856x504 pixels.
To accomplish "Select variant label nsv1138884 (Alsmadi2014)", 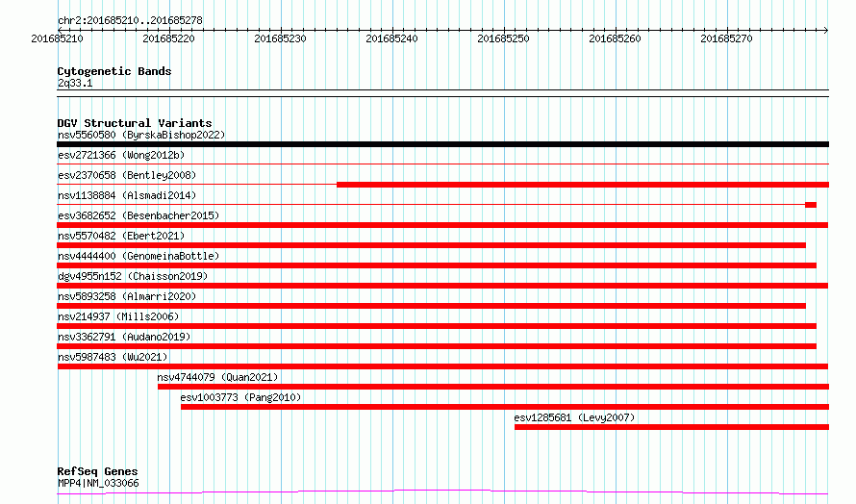I will (127, 195).
